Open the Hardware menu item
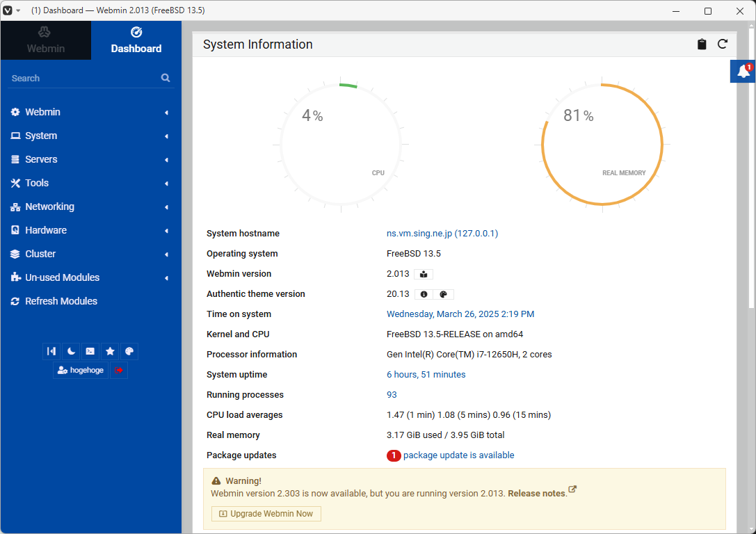756x534 pixels. pyautogui.click(x=90, y=230)
